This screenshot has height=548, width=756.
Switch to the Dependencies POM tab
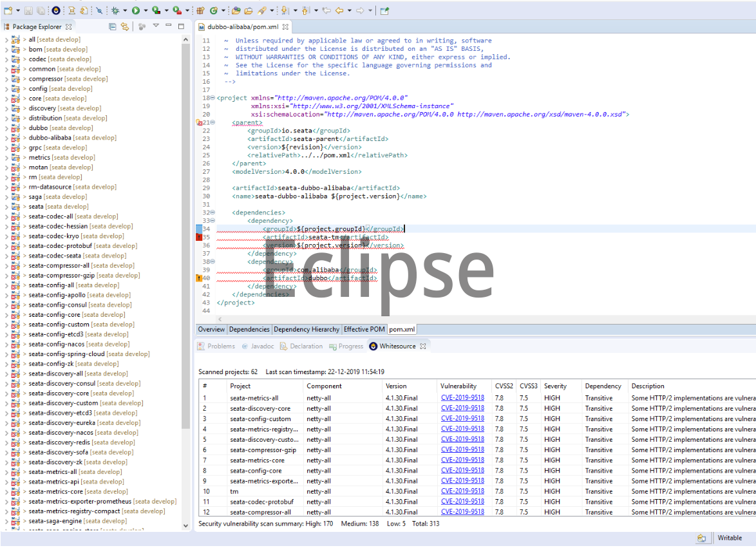(249, 329)
